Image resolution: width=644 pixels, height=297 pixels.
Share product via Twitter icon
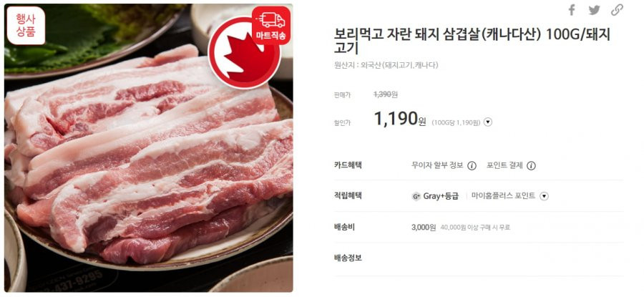coord(594,10)
